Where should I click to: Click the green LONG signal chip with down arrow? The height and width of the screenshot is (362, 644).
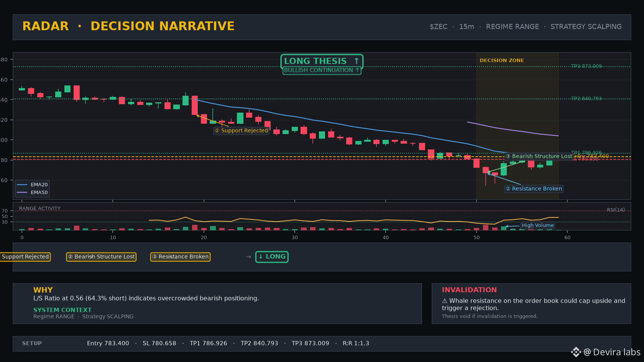tap(272, 257)
